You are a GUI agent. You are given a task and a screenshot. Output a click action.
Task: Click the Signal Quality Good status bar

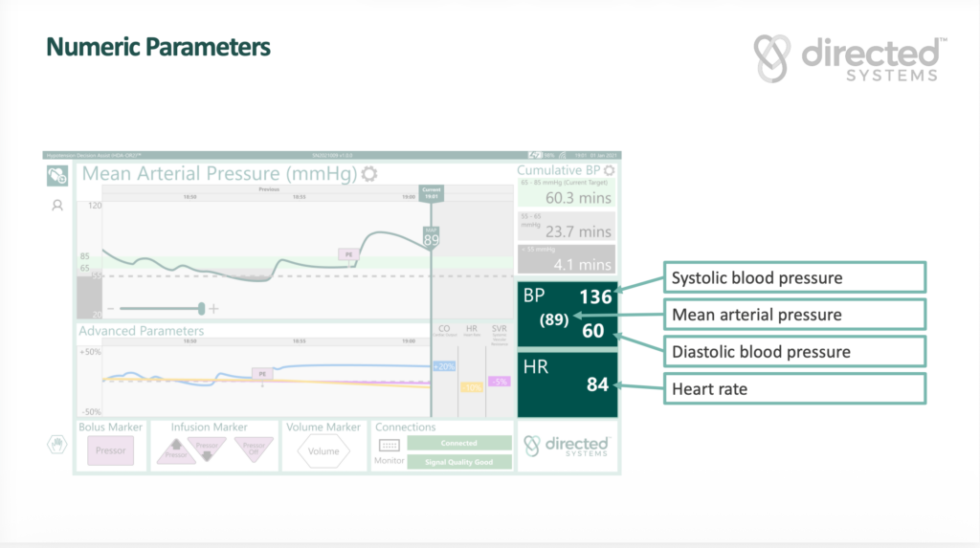[x=459, y=462]
